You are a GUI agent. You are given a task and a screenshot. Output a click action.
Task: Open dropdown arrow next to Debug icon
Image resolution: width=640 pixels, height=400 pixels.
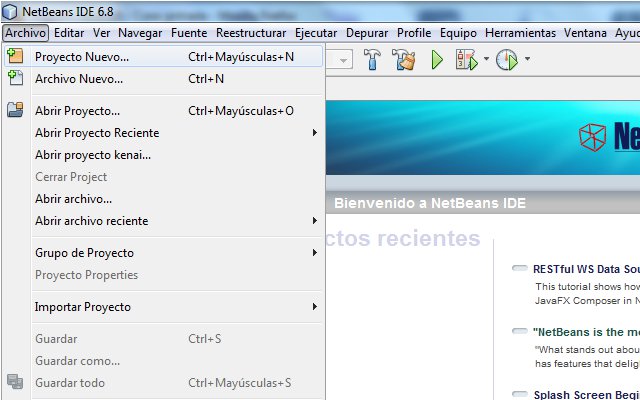click(486, 59)
